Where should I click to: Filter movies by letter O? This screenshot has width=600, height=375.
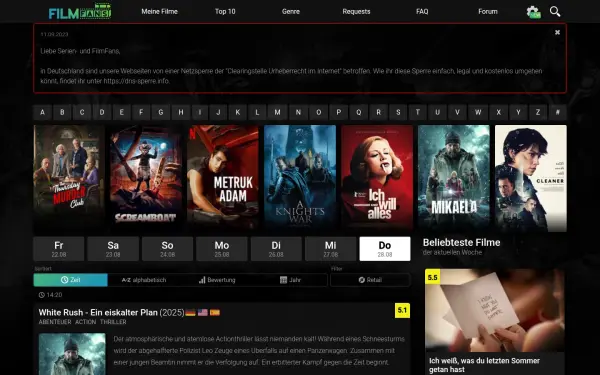(318, 112)
